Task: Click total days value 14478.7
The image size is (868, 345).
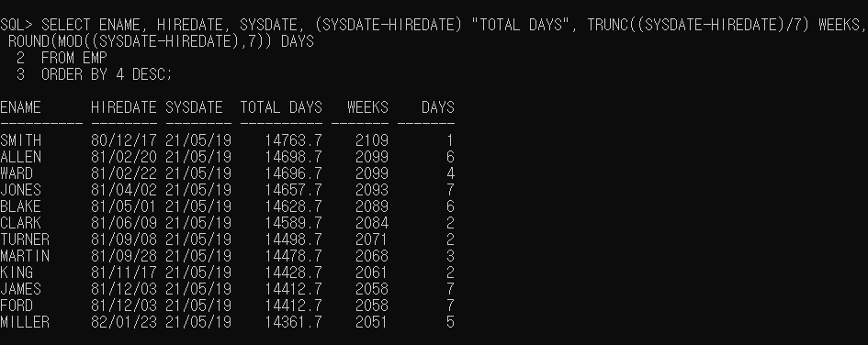Action: tap(293, 257)
